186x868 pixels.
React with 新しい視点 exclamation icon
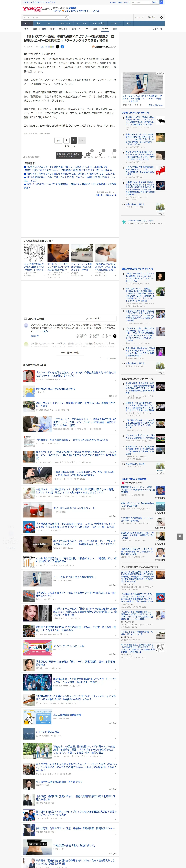pyautogui.click(x=112, y=154)
